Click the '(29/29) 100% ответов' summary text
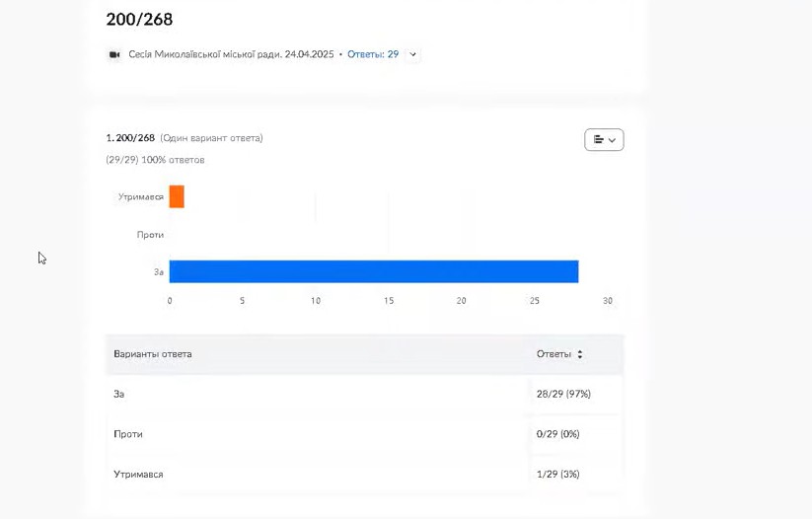The width and height of the screenshot is (812, 519). click(x=155, y=160)
